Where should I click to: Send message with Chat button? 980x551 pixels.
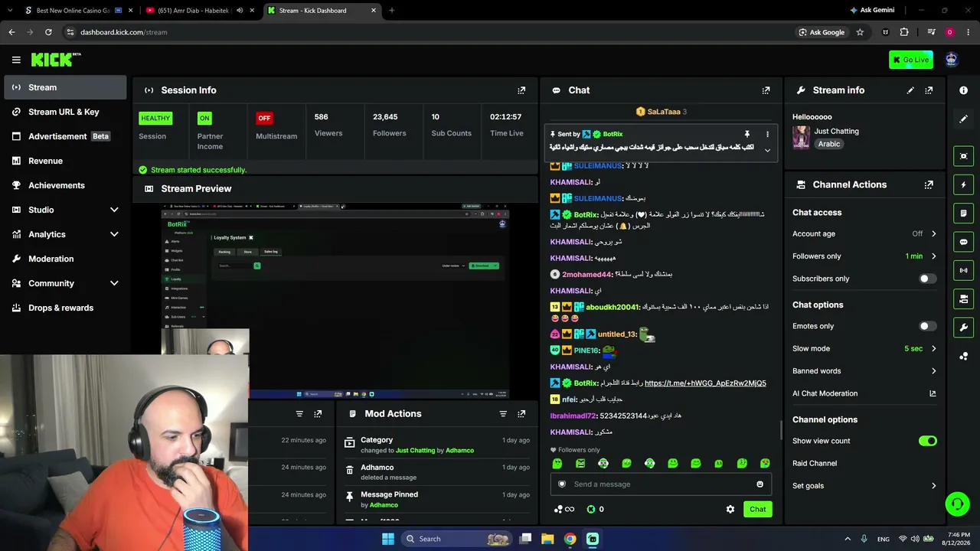(757, 510)
